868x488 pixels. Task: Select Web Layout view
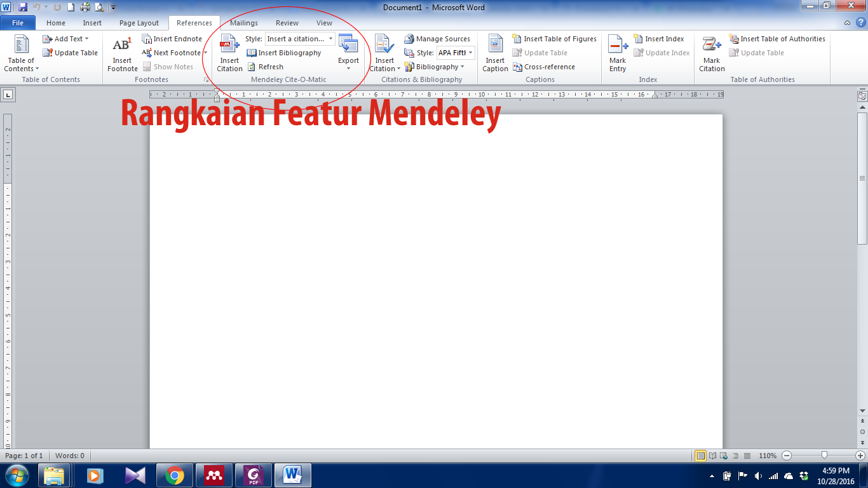[724, 456]
